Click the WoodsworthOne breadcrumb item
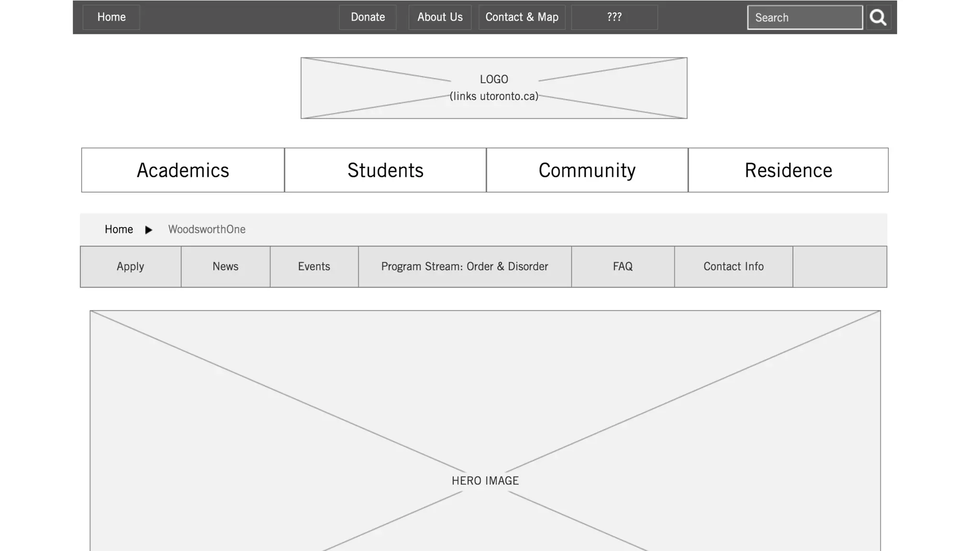Viewport: 980px width, 551px height. (207, 230)
